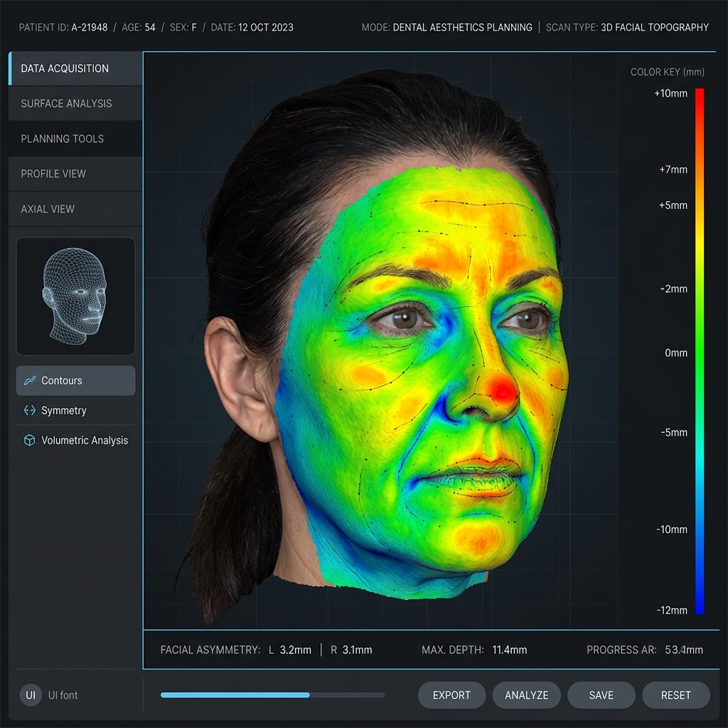
Task: Click the +5mm color key label
Action: click(x=673, y=205)
